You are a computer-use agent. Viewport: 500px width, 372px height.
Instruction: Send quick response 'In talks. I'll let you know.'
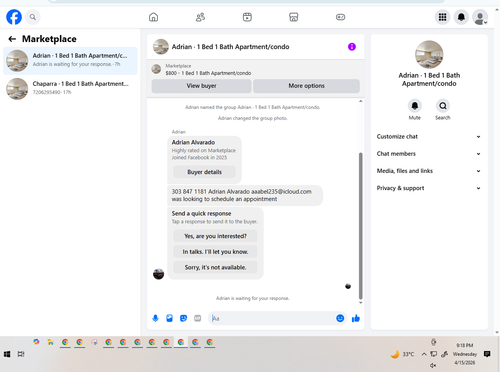coord(215,252)
